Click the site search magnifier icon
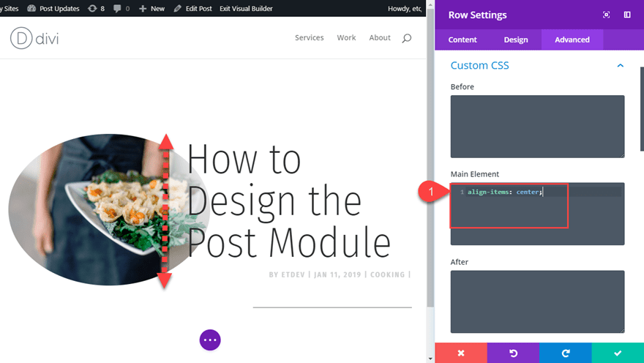Screen dimensions: 644x363 [407, 38]
